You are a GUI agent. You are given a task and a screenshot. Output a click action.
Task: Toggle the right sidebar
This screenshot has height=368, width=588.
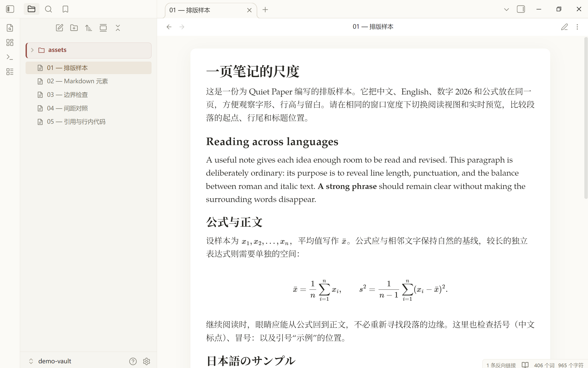tap(521, 9)
